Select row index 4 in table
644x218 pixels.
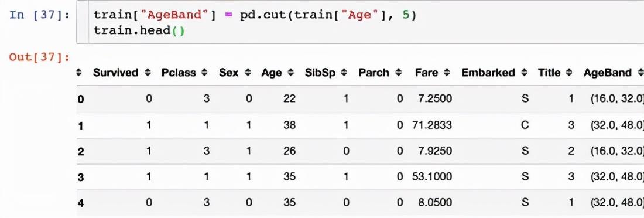pyautogui.click(x=81, y=203)
